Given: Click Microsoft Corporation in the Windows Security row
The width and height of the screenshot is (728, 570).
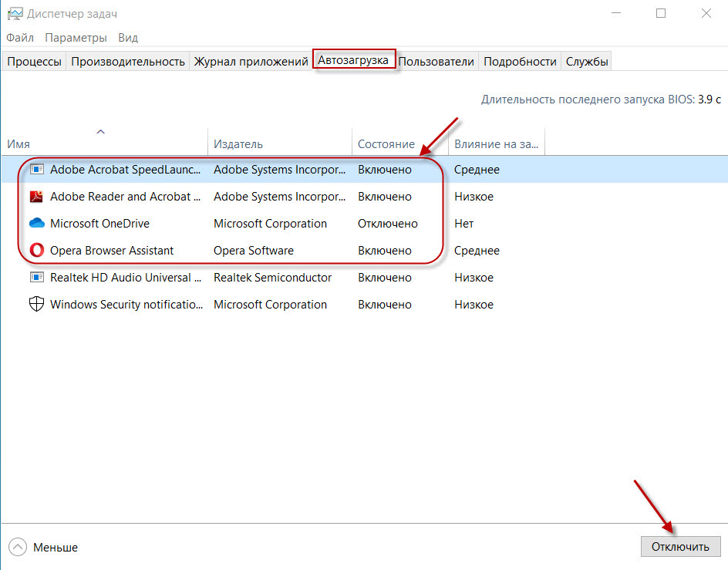Looking at the screenshot, I should tap(270, 304).
